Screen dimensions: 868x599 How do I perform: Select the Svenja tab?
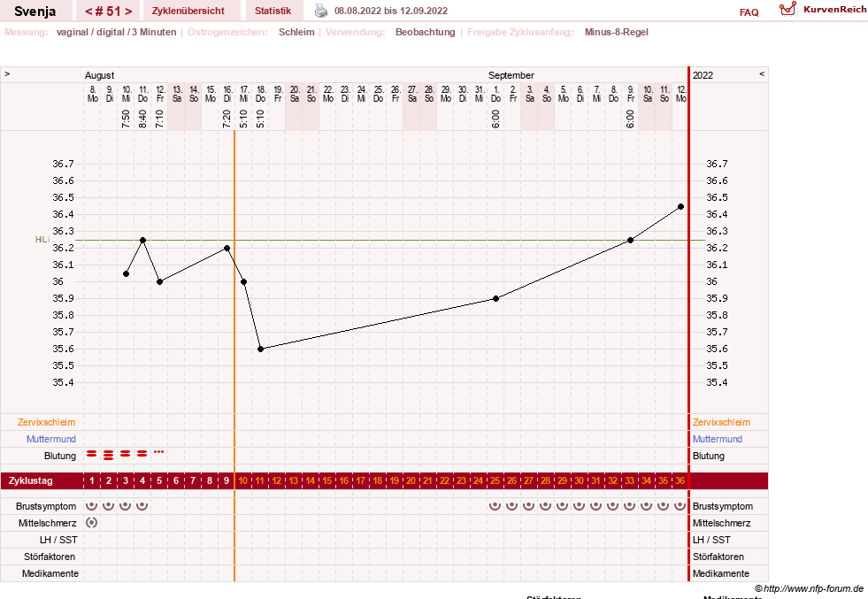tap(35, 11)
